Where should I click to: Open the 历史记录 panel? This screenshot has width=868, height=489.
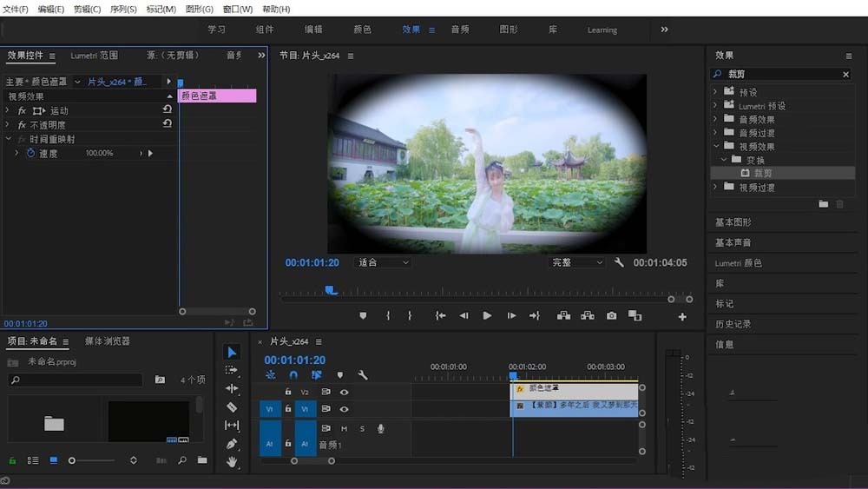[x=733, y=324]
